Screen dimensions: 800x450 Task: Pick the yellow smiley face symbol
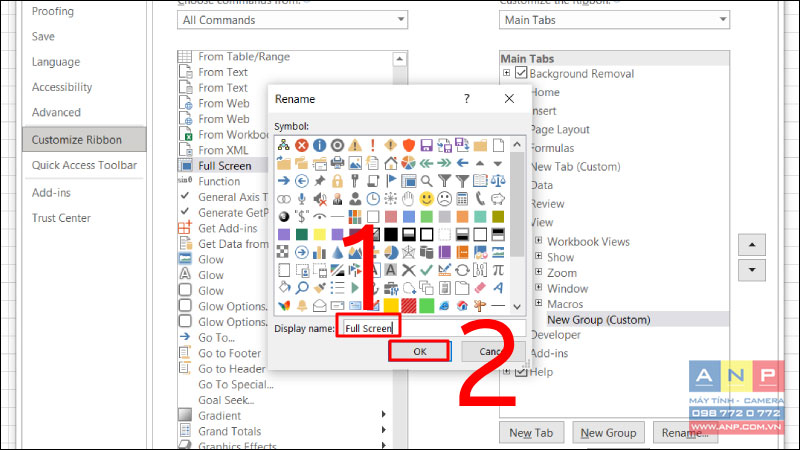tap(427, 198)
